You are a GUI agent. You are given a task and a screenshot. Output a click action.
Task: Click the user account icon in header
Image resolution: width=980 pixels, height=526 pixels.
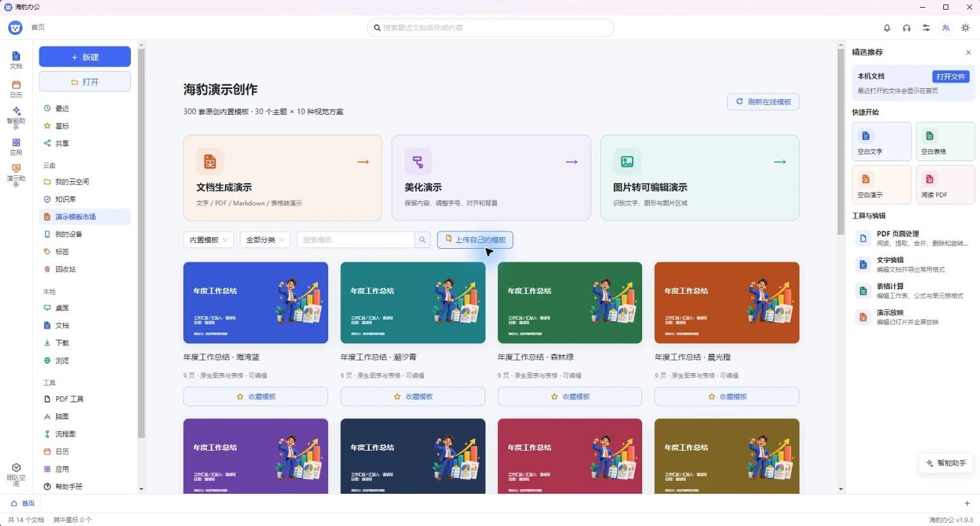tap(946, 28)
